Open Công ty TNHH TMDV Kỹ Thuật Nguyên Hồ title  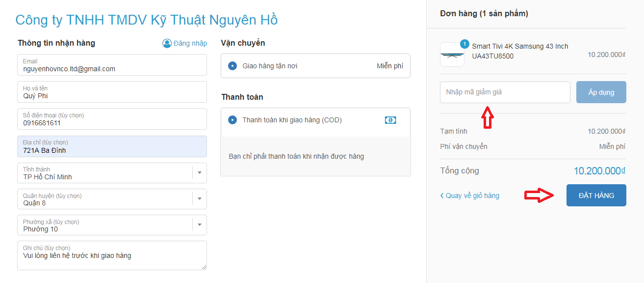tap(147, 20)
